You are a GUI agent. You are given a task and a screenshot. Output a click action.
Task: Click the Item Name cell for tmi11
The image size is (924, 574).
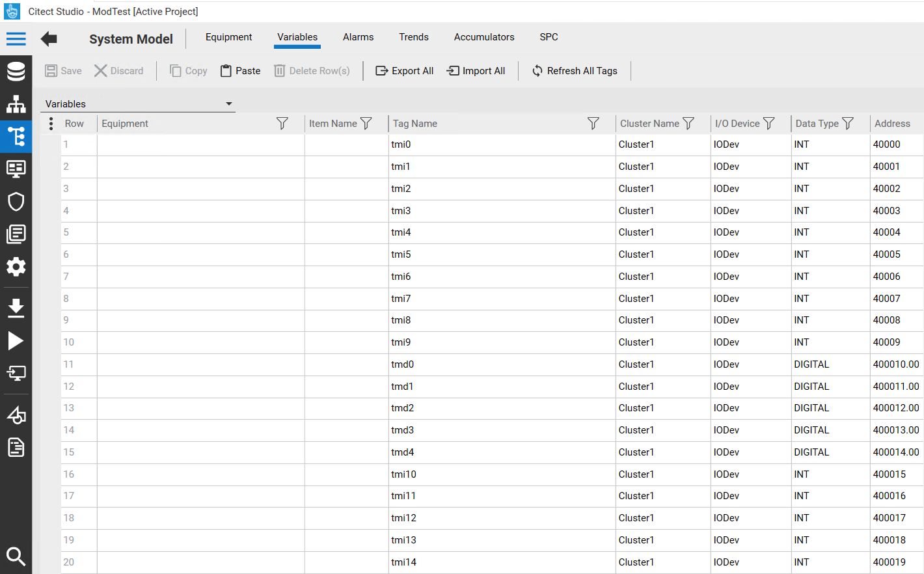click(x=347, y=496)
